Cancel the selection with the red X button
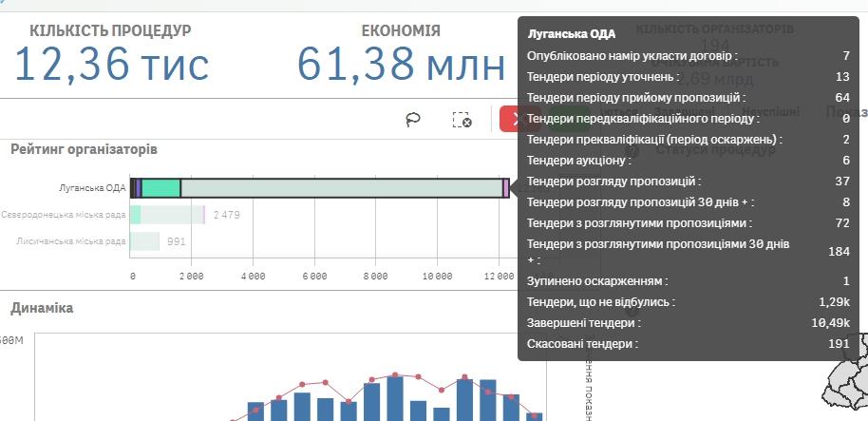The image size is (868, 421). pos(511,119)
